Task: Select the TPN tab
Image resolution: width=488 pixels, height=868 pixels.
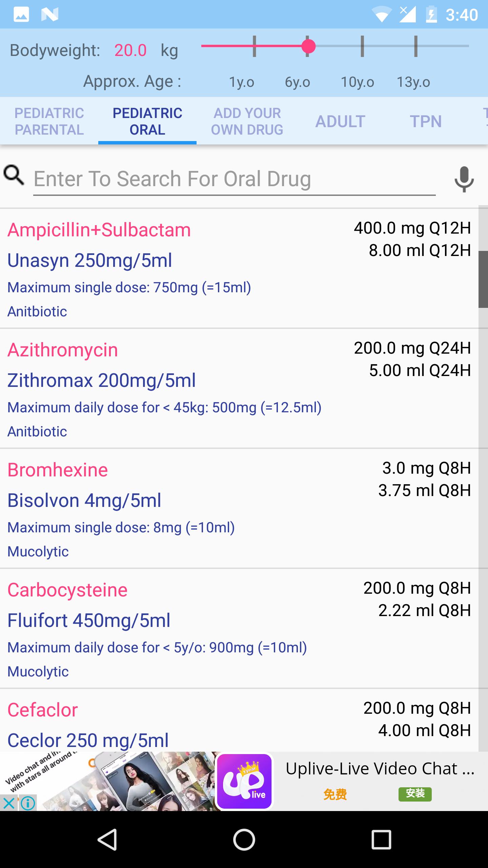Action: (x=426, y=121)
